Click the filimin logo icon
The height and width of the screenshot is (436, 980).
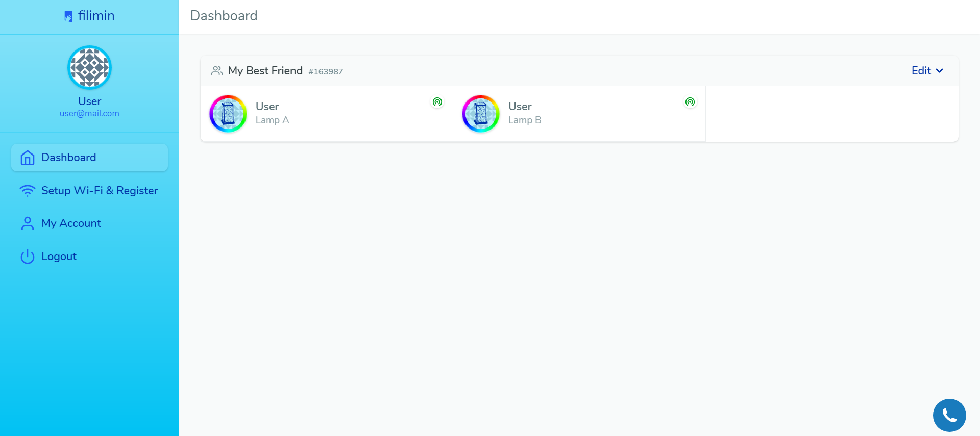pos(68,16)
